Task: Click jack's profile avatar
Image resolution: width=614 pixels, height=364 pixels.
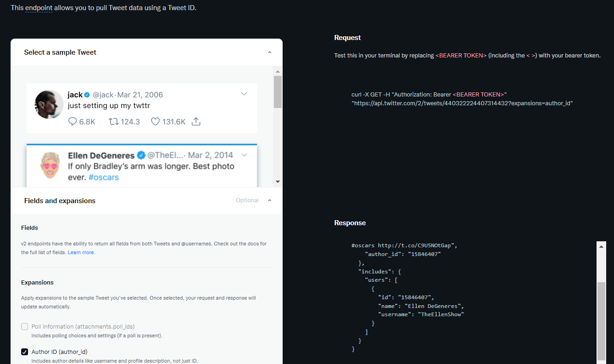Action: click(x=49, y=104)
